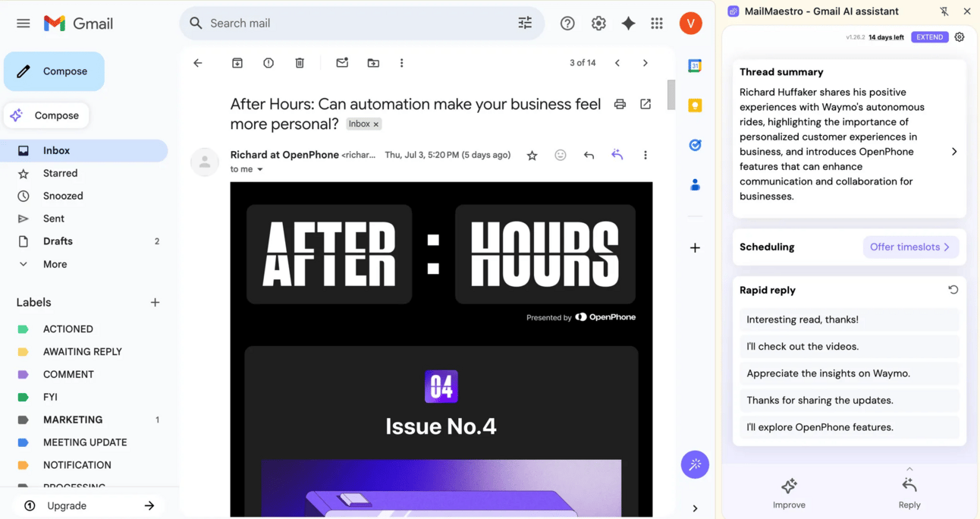Mark the email as unread
Image resolution: width=980 pixels, height=519 pixels.
[342, 63]
